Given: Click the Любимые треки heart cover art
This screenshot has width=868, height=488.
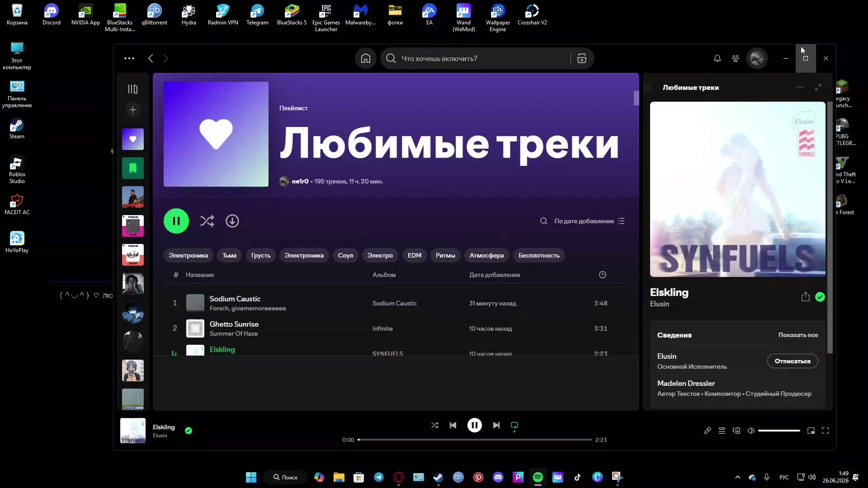Looking at the screenshot, I should (x=216, y=134).
